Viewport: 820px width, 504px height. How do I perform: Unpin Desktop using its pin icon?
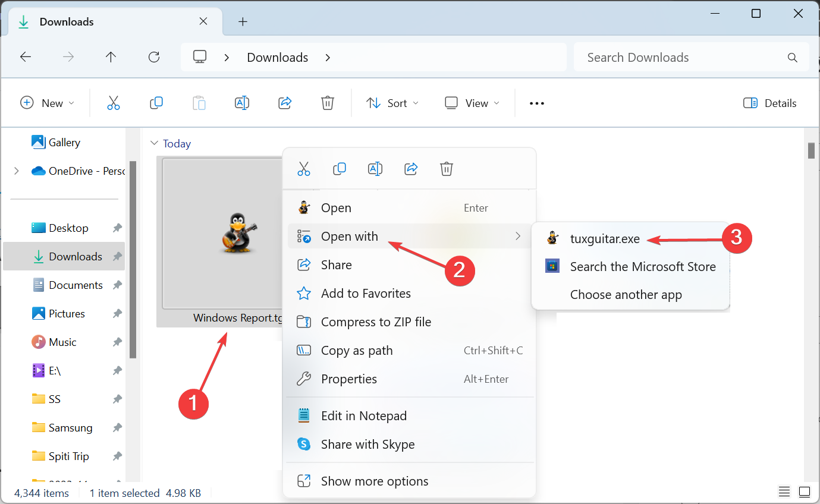pos(117,228)
